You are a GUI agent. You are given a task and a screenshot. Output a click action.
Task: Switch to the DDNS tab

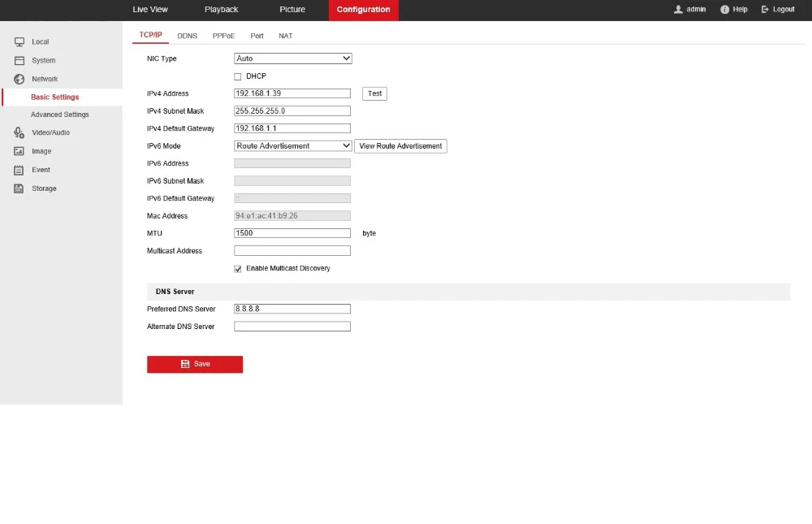click(187, 35)
